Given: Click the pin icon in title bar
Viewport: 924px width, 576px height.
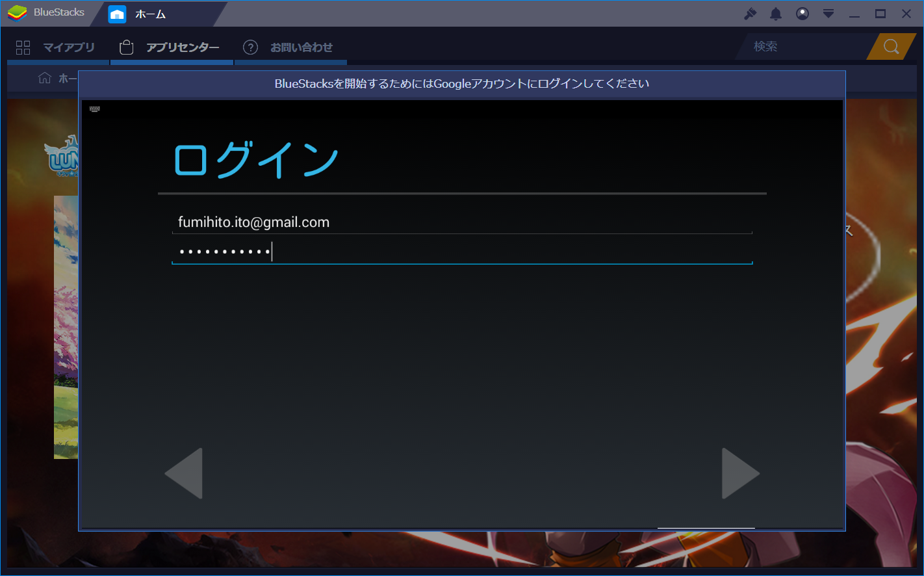Looking at the screenshot, I should coord(751,14).
